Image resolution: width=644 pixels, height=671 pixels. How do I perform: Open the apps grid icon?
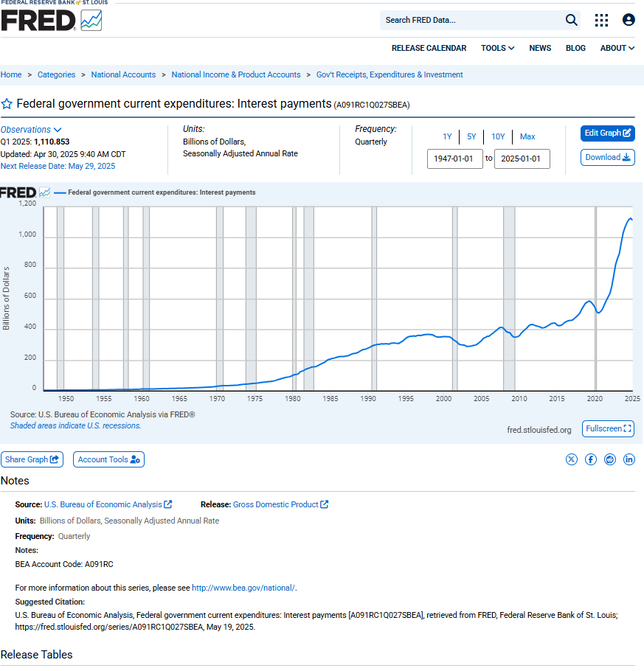pos(601,20)
